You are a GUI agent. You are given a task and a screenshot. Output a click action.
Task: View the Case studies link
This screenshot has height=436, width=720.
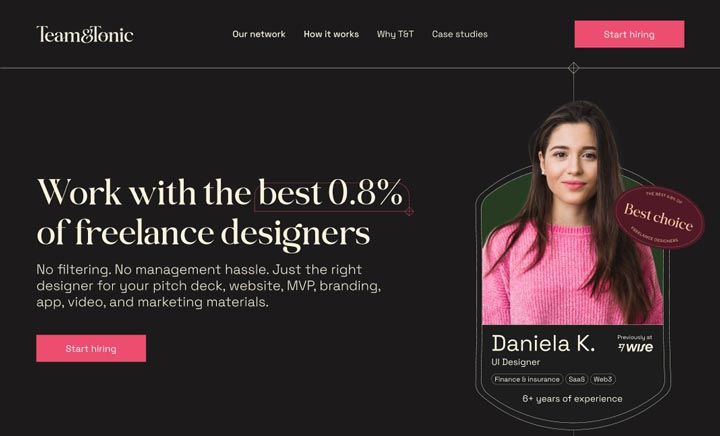click(x=460, y=34)
